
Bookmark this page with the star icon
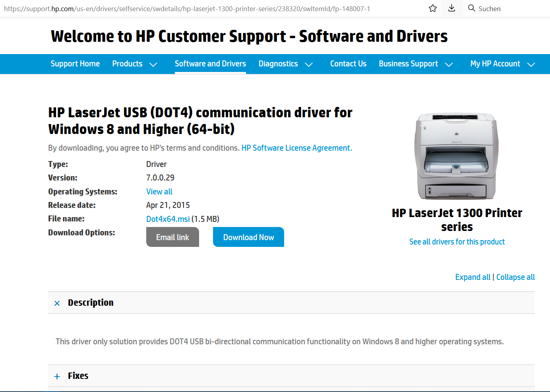point(433,8)
